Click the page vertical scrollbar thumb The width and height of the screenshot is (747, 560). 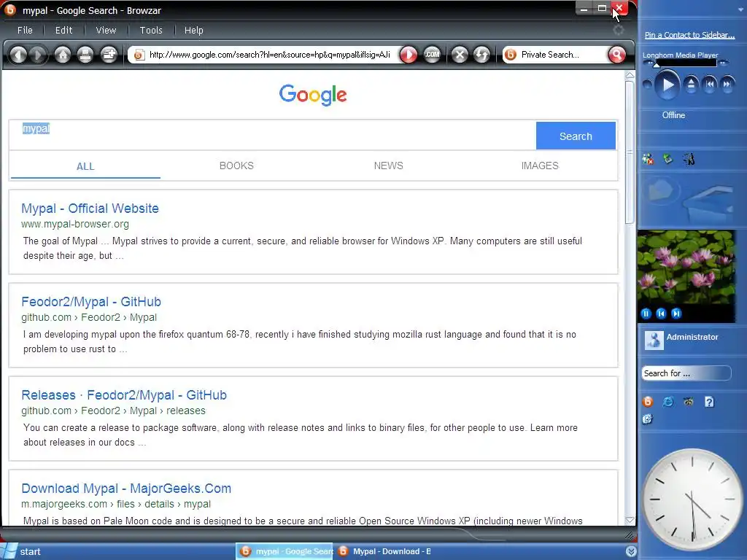pos(630,152)
